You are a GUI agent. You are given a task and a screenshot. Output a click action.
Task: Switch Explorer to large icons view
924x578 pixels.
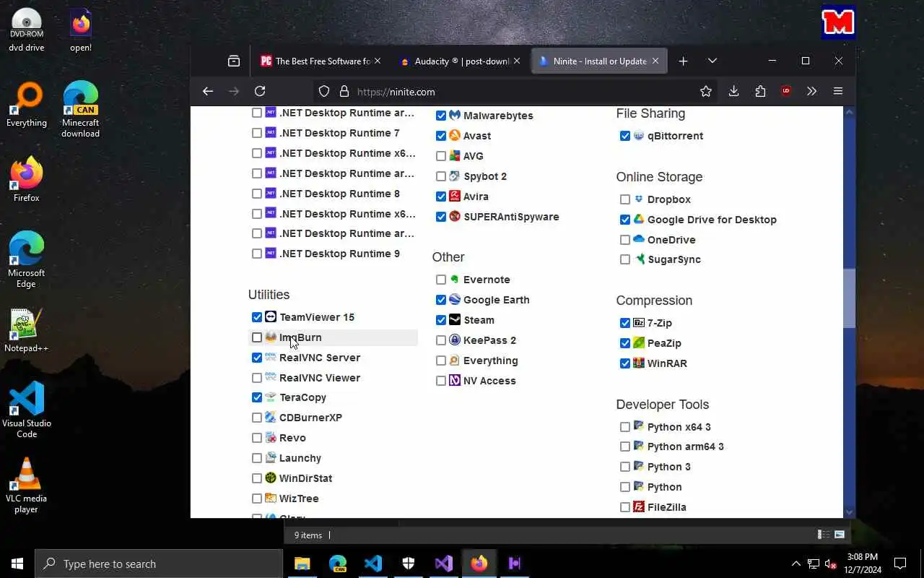pyautogui.click(x=840, y=535)
